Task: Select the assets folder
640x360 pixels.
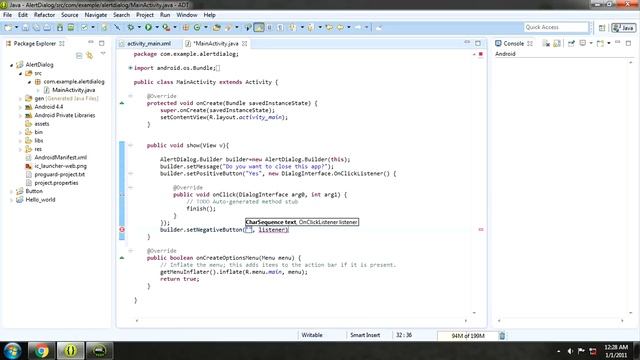Action: (x=42, y=124)
